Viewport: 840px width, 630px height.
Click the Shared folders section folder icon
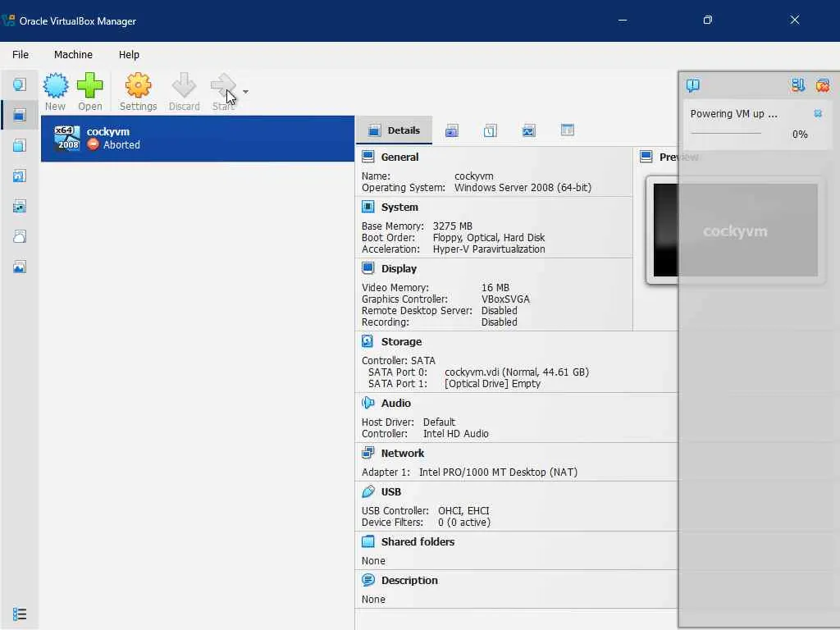point(368,541)
